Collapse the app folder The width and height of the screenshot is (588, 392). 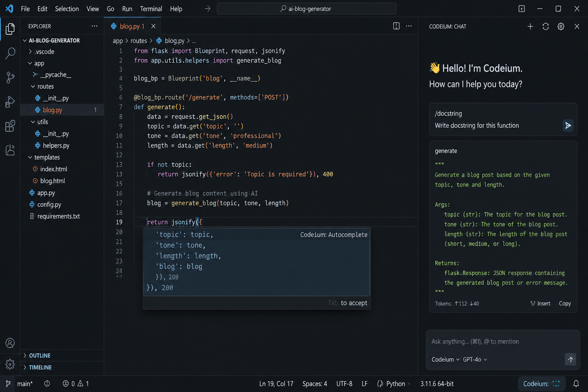[30, 63]
